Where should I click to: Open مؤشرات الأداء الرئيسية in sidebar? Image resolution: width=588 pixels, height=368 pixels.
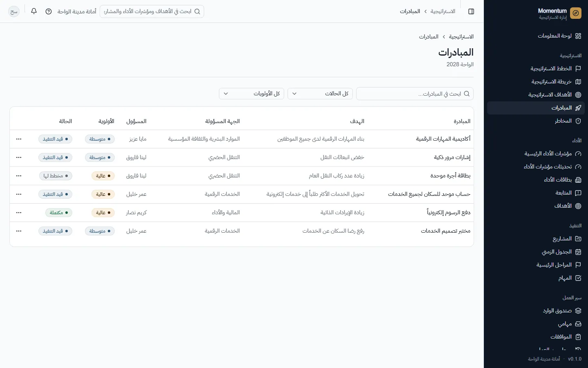click(x=536, y=154)
